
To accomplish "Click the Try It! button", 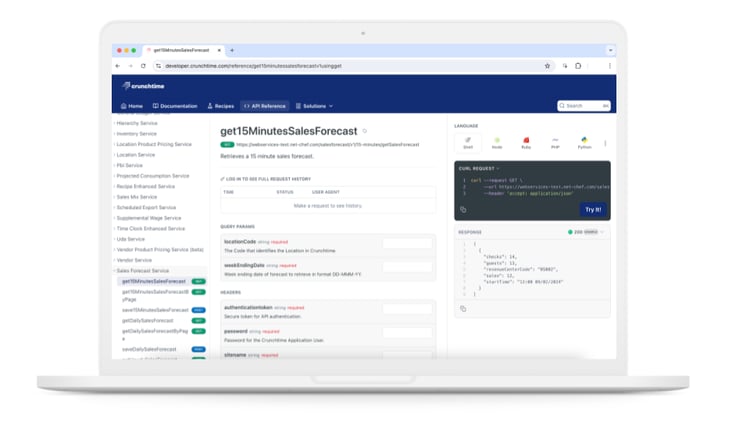I will coord(593,210).
